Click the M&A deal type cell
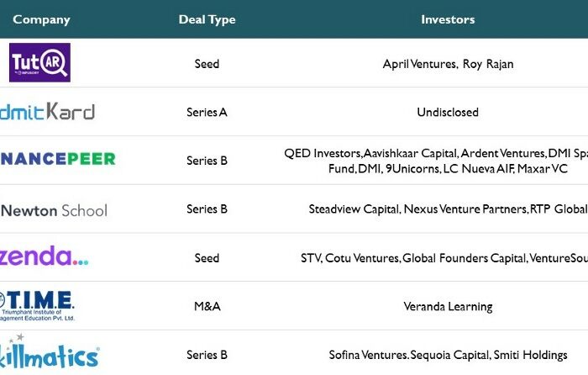The image size is (588, 375). tap(207, 306)
